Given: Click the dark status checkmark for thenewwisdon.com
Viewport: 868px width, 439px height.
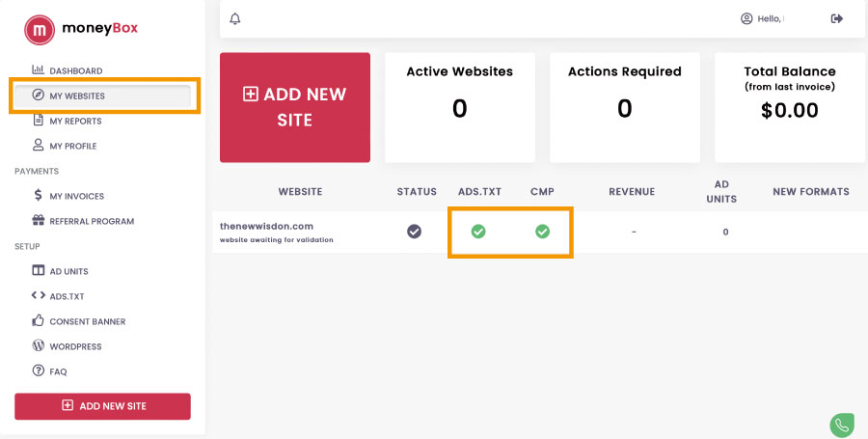Looking at the screenshot, I should tap(414, 232).
